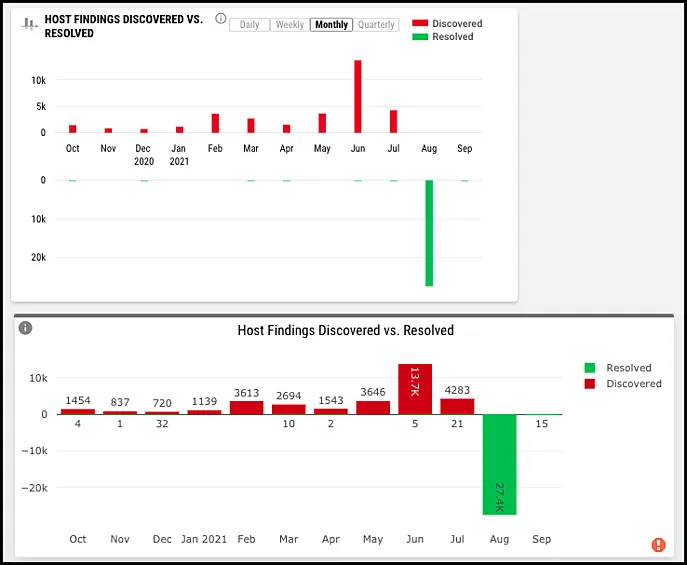The height and width of the screenshot is (565, 687).
Task: Click the Aug axis label in the bottom chart
Action: tap(499, 539)
